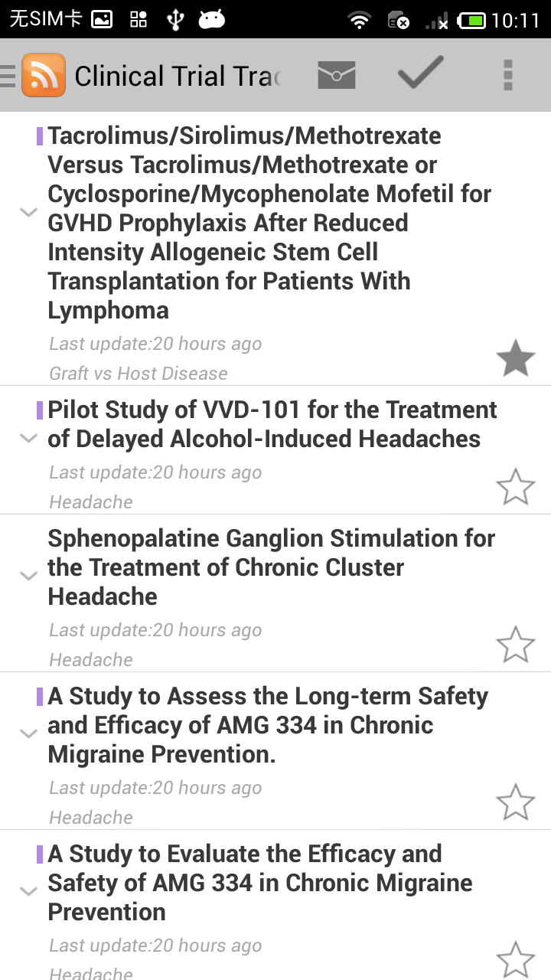Tap the envelope unread filter icon
The image size is (551, 980).
pyautogui.click(x=336, y=76)
